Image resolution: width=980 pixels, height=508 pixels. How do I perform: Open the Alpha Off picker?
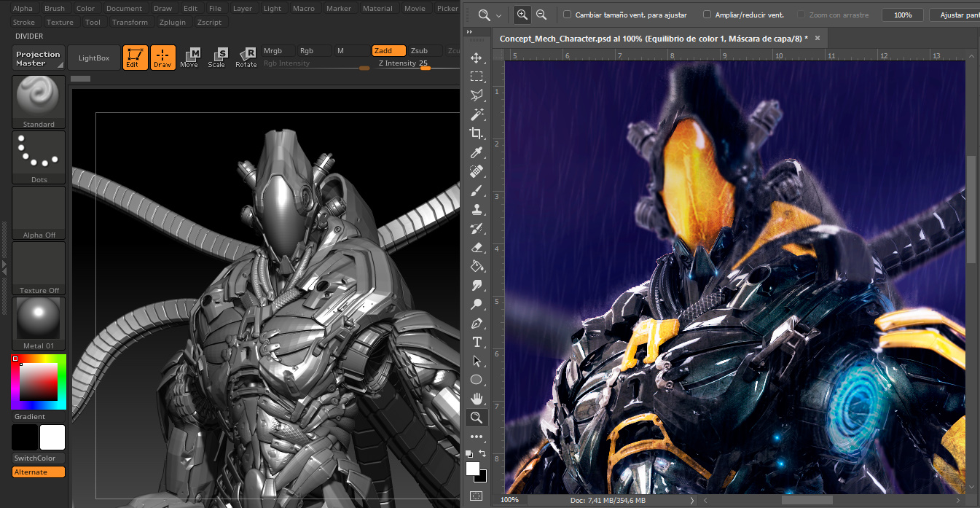[x=39, y=213]
